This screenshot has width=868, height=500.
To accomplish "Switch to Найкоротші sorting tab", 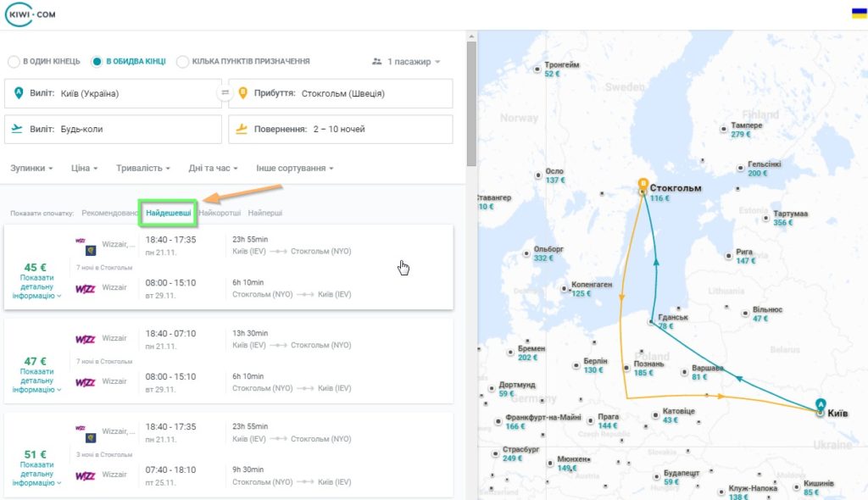I will [x=220, y=213].
